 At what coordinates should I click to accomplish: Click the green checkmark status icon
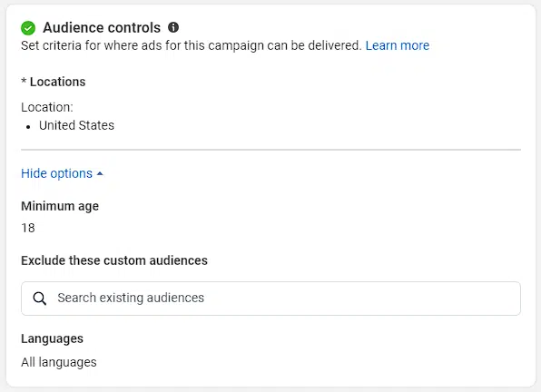pos(28,28)
